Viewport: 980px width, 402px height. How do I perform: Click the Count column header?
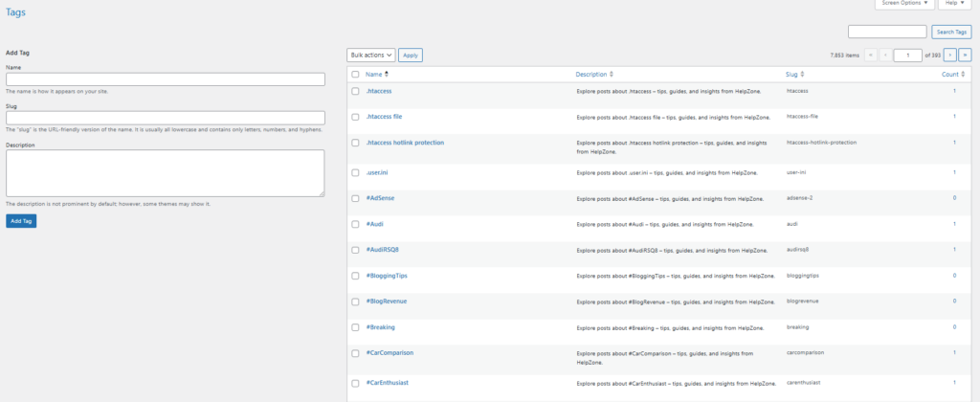point(950,75)
